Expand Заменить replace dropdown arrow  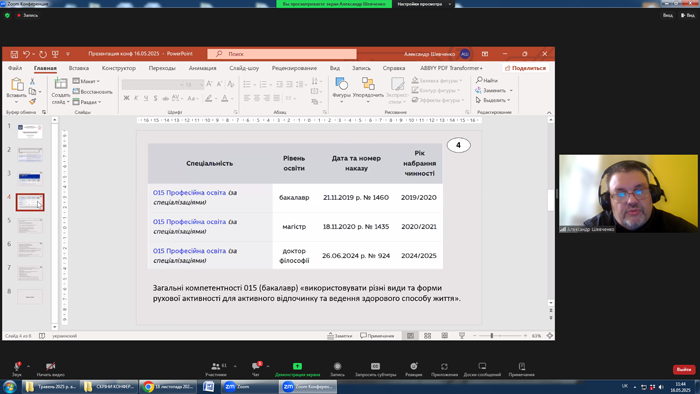point(511,91)
